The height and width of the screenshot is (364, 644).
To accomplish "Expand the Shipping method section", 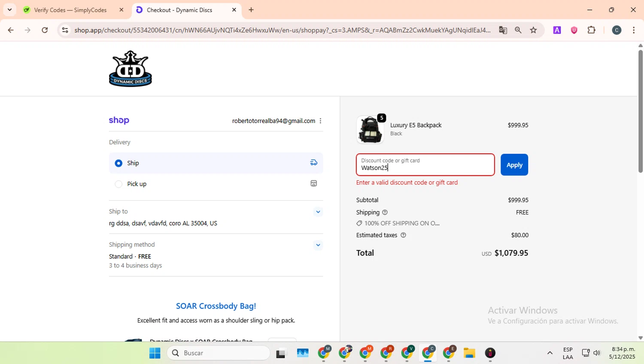I will click(318, 245).
